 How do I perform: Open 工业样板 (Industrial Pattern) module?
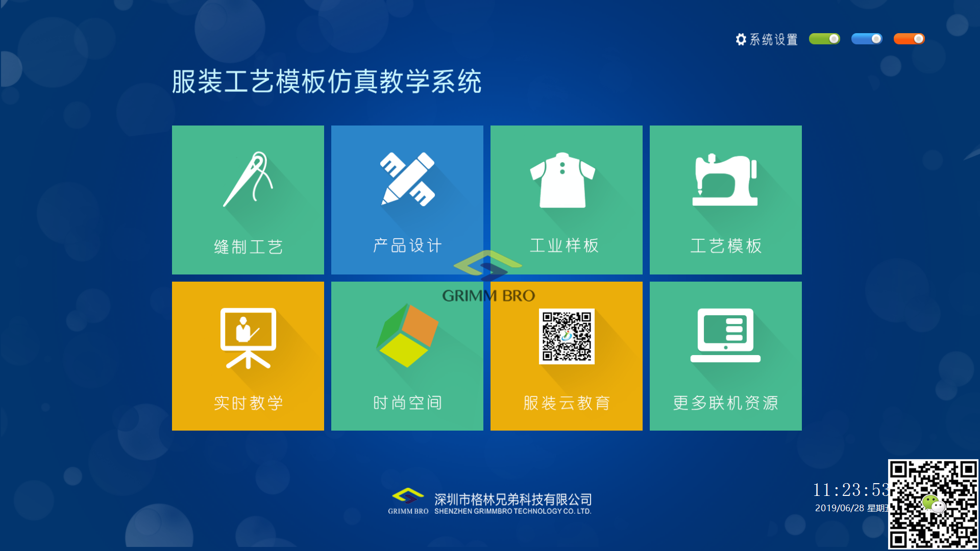click(566, 198)
